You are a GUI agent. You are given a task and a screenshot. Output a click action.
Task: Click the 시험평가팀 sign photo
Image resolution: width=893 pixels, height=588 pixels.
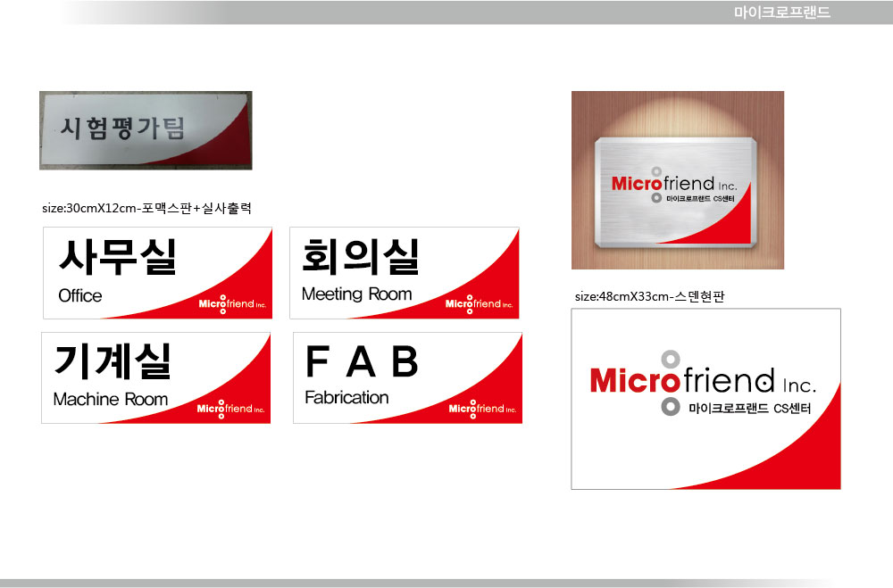coord(146,130)
